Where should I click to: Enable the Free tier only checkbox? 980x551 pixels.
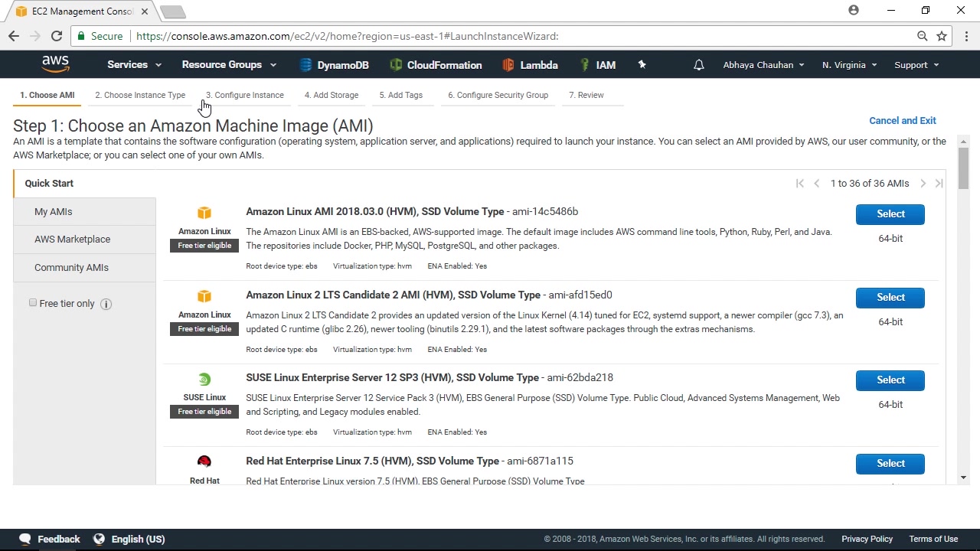coord(33,303)
